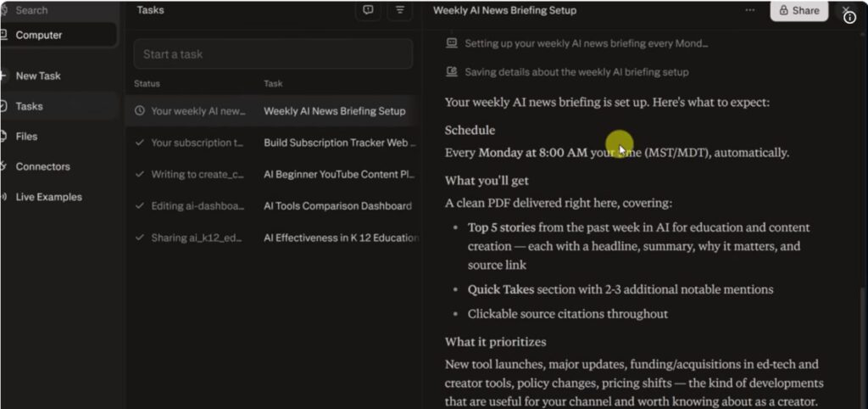Select Computer in the sidebar
Image resolution: width=868 pixels, height=409 pixels.
click(x=39, y=35)
